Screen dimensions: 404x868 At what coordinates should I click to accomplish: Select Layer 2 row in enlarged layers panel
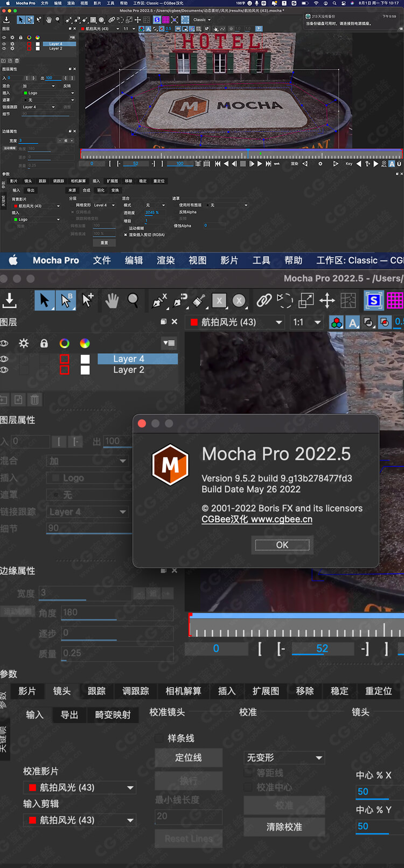(137, 370)
